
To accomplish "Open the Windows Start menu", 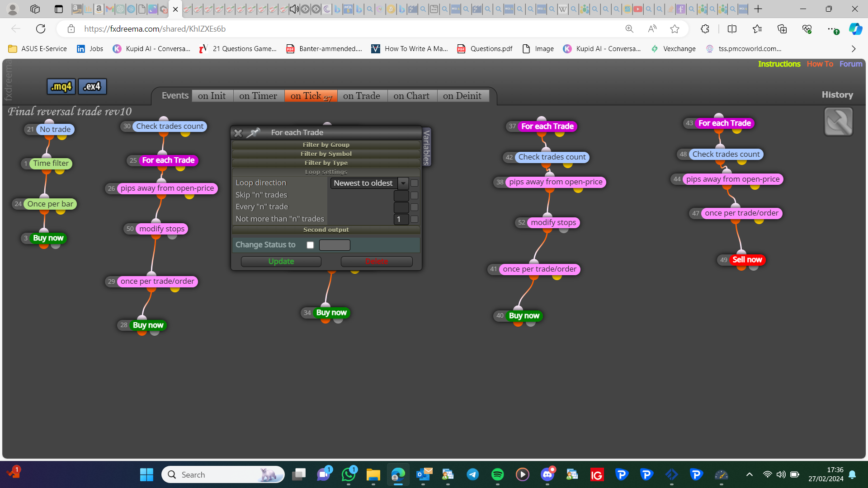I will point(146,474).
